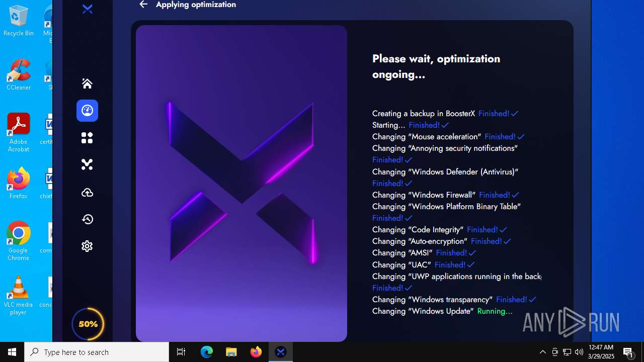
Task: Click 'Changing "Windows Defender (Antivirus)"' entry
Action: (x=445, y=172)
